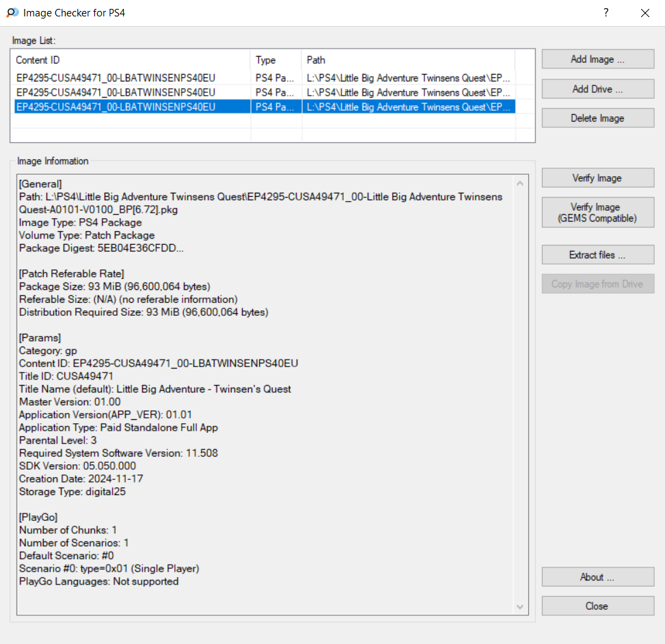
Task: Click the Image Checker app icon in title bar
Action: click(x=12, y=13)
